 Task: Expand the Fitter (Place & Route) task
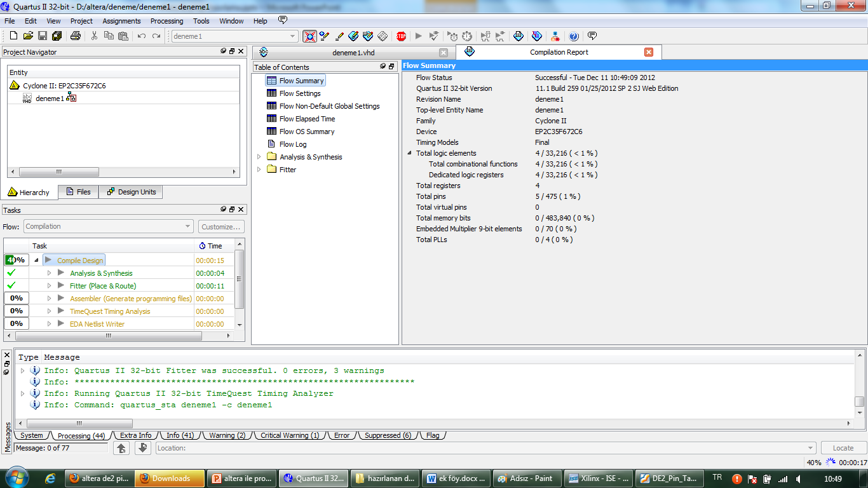click(49, 285)
